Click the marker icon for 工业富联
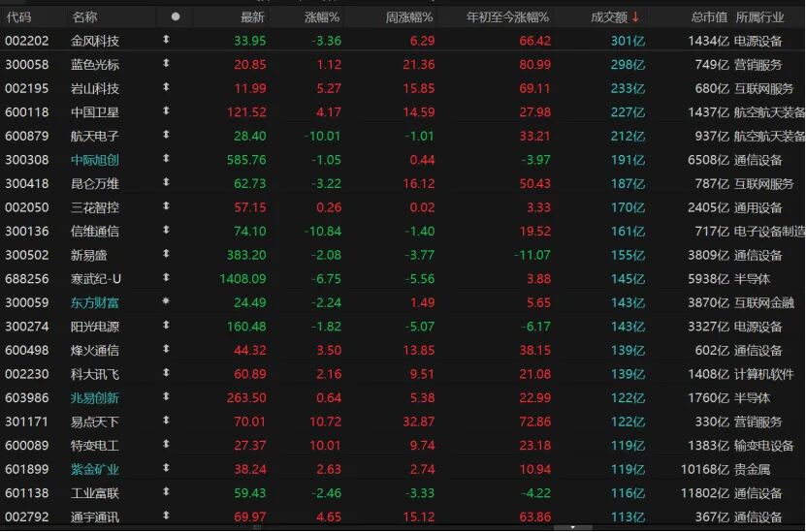This screenshot has width=806, height=532. pyautogui.click(x=166, y=491)
